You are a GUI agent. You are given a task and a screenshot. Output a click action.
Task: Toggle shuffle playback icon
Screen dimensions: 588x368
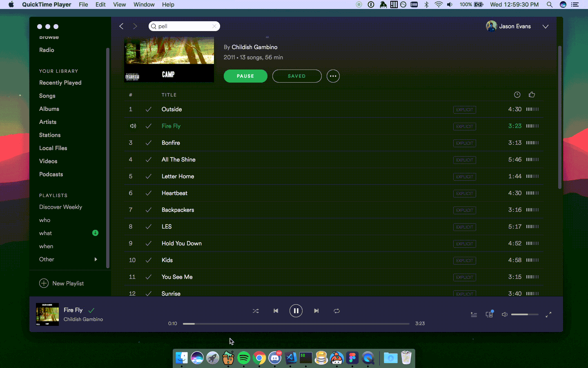coord(256,311)
